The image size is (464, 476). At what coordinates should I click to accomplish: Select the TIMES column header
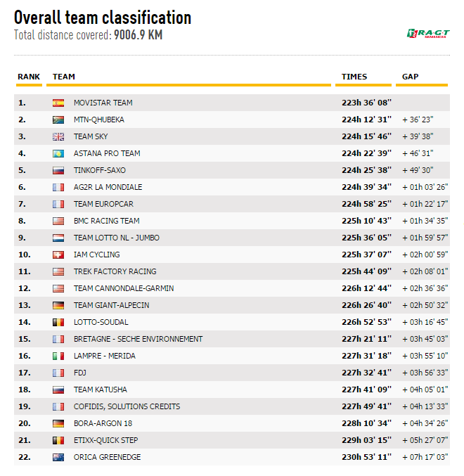tap(354, 77)
